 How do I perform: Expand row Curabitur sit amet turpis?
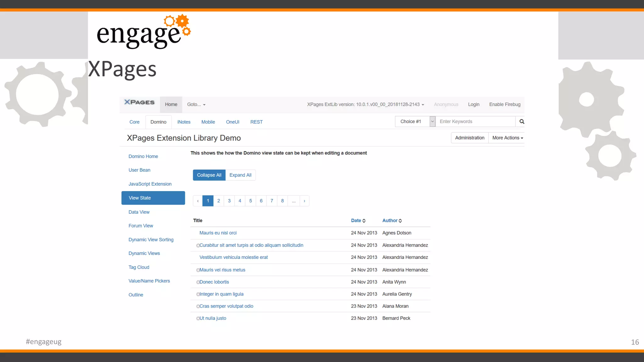tap(198, 245)
